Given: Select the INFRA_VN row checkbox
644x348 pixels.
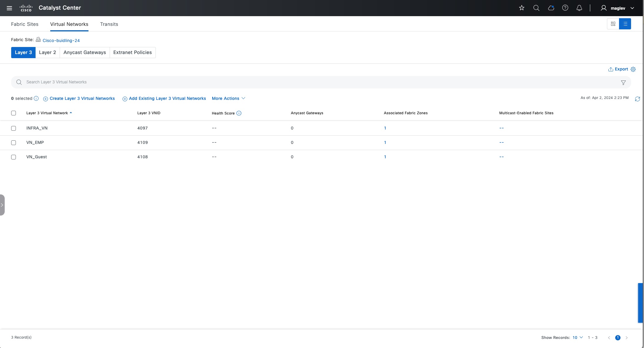Looking at the screenshot, I should point(14,128).
